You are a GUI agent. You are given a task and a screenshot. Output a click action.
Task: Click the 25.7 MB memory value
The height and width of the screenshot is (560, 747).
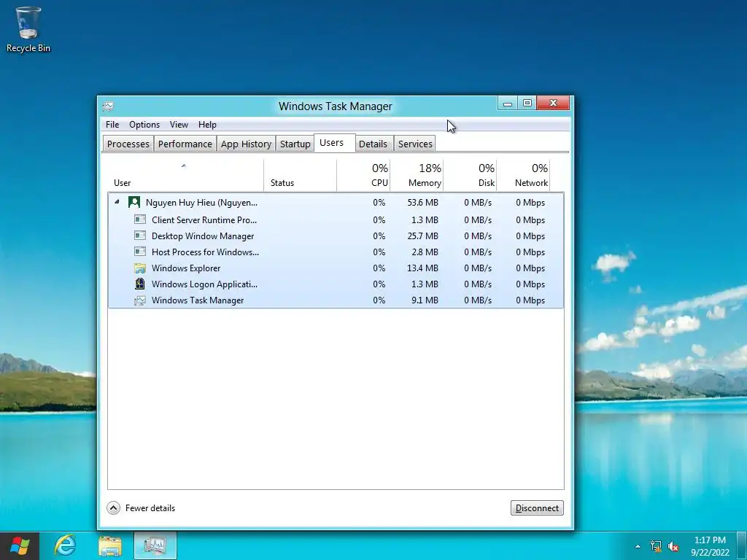point(422,236)
